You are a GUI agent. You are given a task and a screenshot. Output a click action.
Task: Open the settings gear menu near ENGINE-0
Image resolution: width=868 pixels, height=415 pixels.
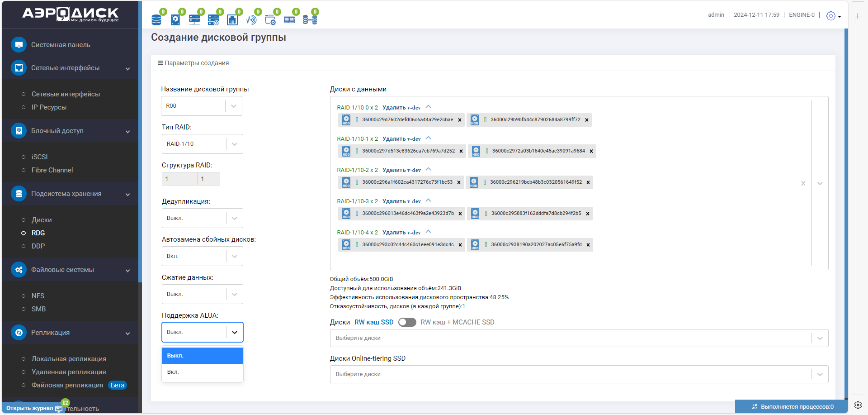[833, 16]
